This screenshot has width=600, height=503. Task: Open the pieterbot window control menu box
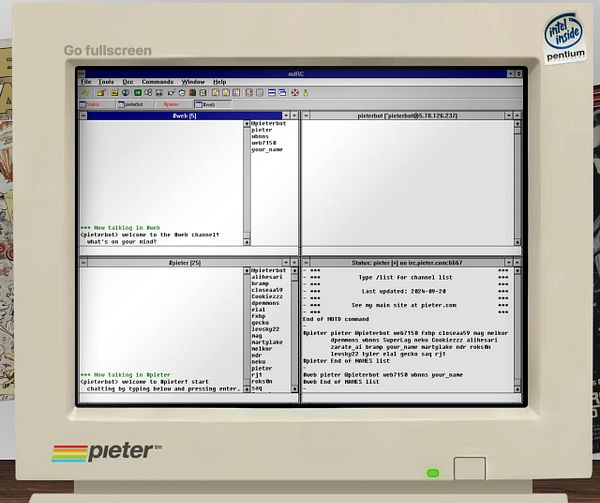[306, 116]
